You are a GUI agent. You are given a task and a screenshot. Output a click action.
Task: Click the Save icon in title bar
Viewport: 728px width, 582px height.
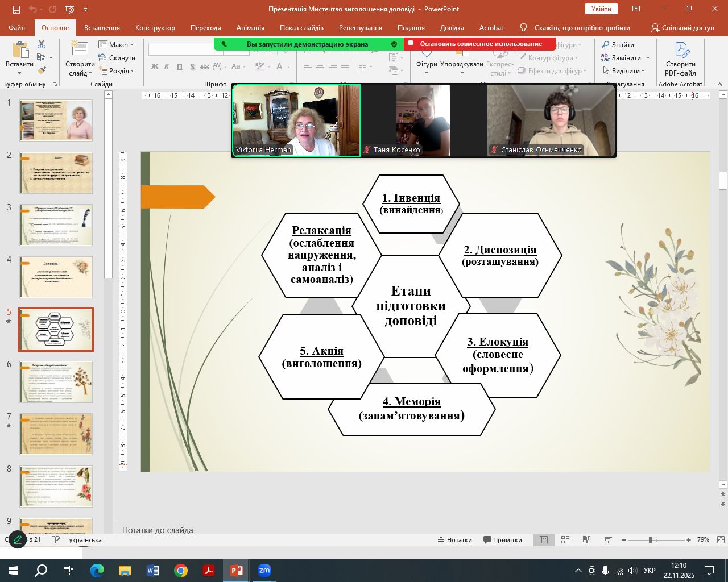(16, 9)
